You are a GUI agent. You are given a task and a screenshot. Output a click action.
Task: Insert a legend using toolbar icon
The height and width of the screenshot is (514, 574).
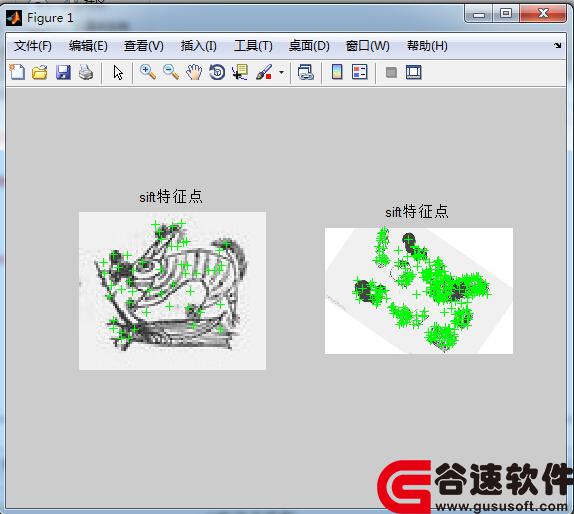[x=359, y=72]
